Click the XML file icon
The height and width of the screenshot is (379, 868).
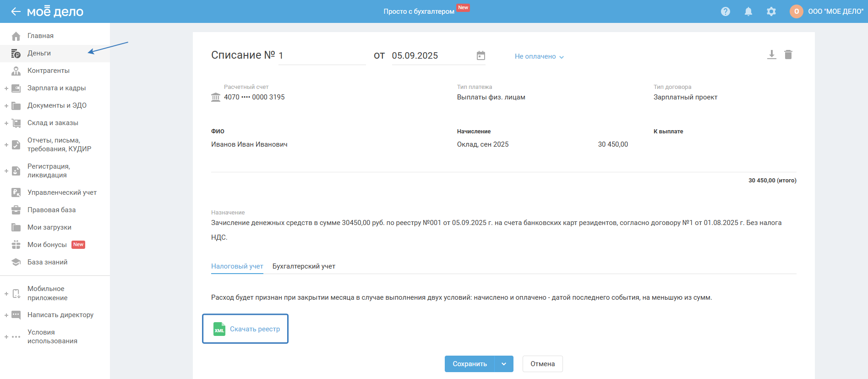click(219, 329)
